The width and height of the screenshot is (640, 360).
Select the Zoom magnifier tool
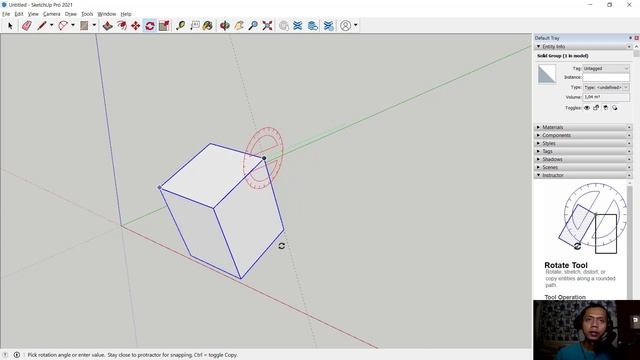coord(253,26)
